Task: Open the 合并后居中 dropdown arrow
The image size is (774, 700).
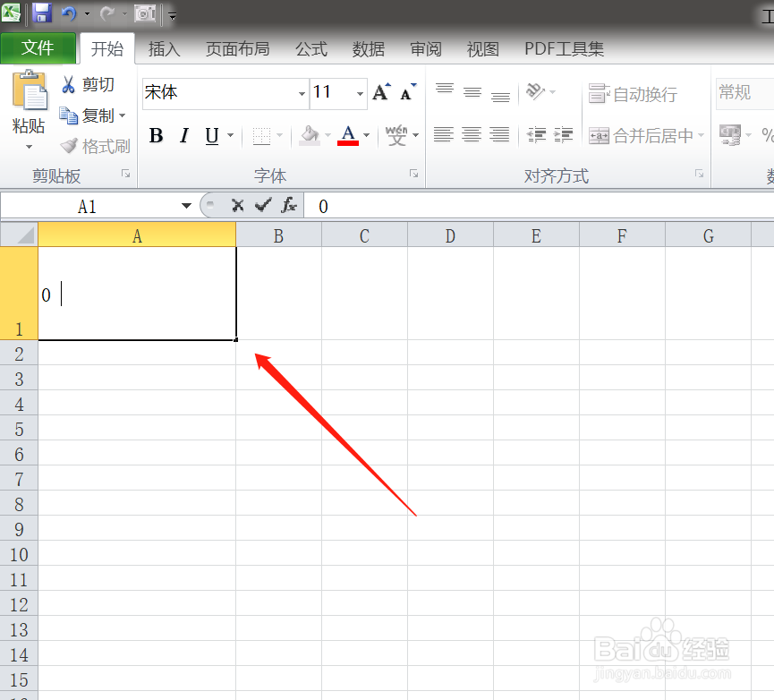Action: 701,135
